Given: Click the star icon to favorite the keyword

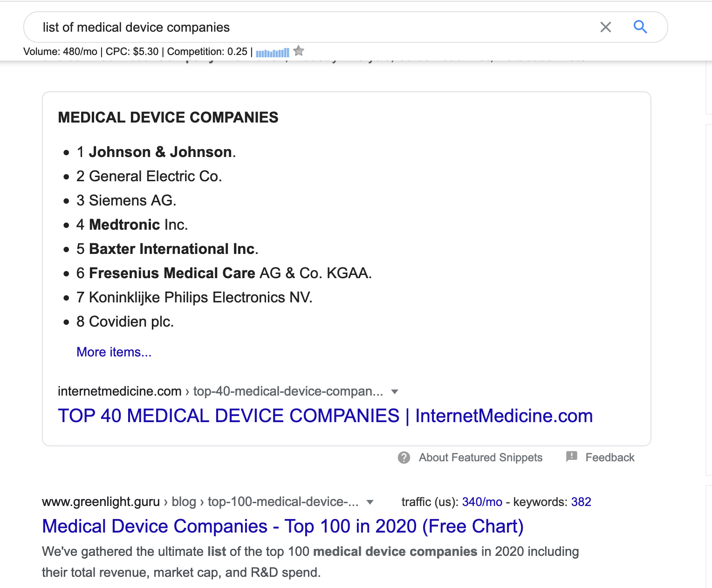Looking at the screenshot, I should [299, 51].
